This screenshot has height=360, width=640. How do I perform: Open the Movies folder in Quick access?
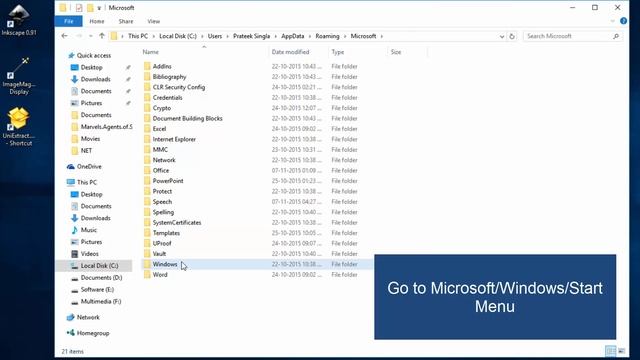(x=86, y=139)
